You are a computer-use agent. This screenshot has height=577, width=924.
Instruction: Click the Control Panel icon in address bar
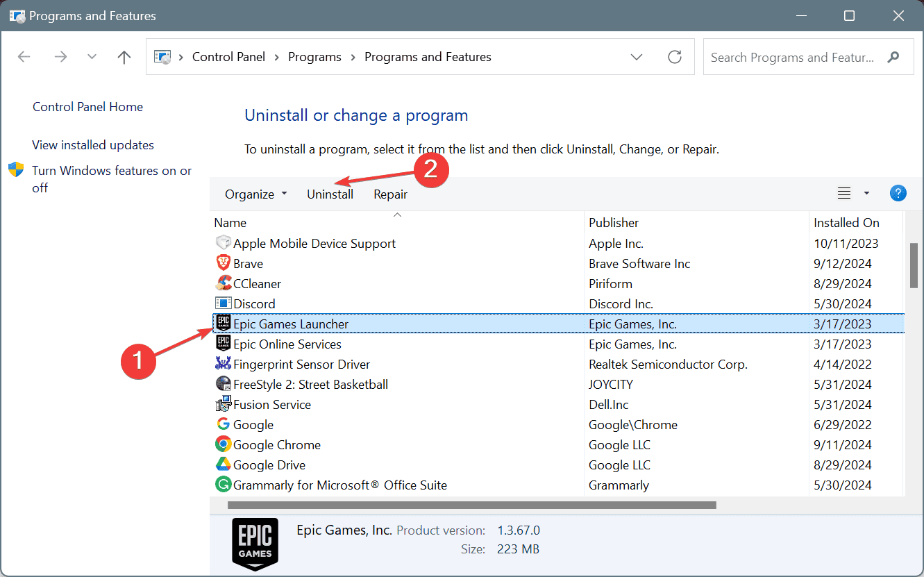[x=162, y=57]
